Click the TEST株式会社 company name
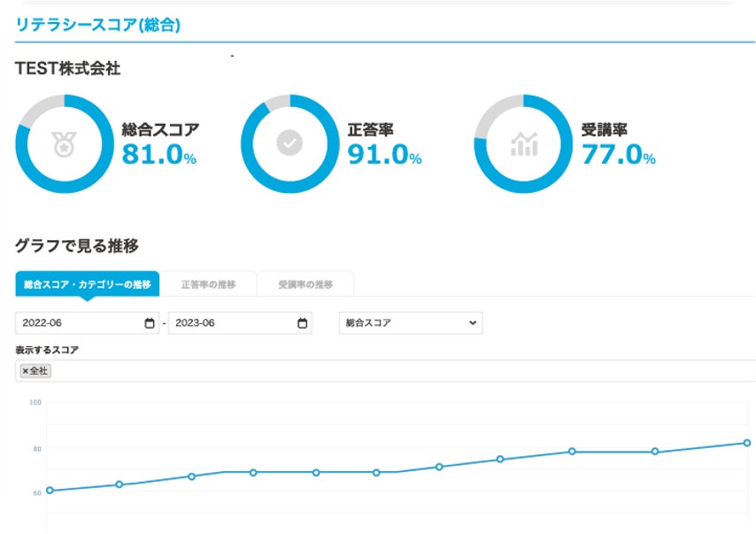Screen dimensions: 756x534 [x=67, y=68]
